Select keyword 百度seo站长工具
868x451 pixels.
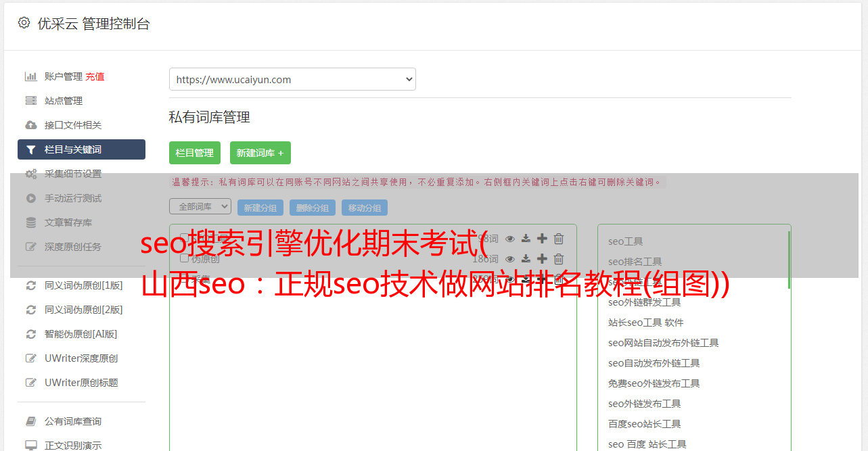(645, 424)
